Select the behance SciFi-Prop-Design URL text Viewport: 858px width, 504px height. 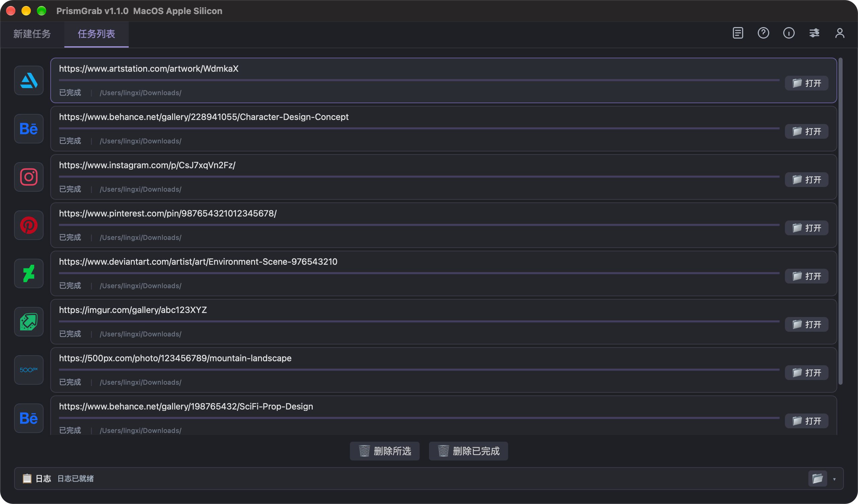pyautogui.click(x=186, y=406)
